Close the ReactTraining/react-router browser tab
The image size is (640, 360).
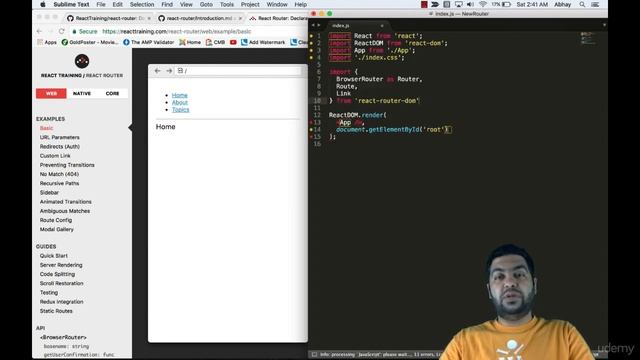[x=149, y=18]
